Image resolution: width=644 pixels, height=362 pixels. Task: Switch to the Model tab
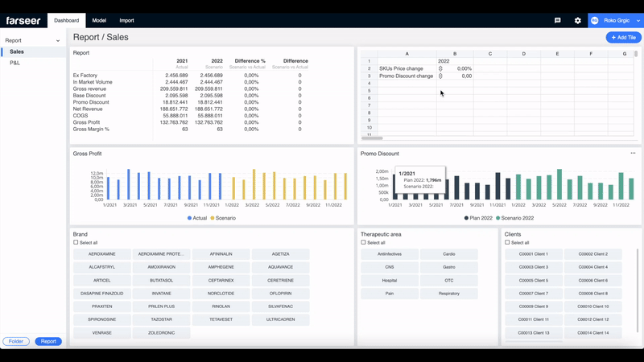tap(99, 20)
